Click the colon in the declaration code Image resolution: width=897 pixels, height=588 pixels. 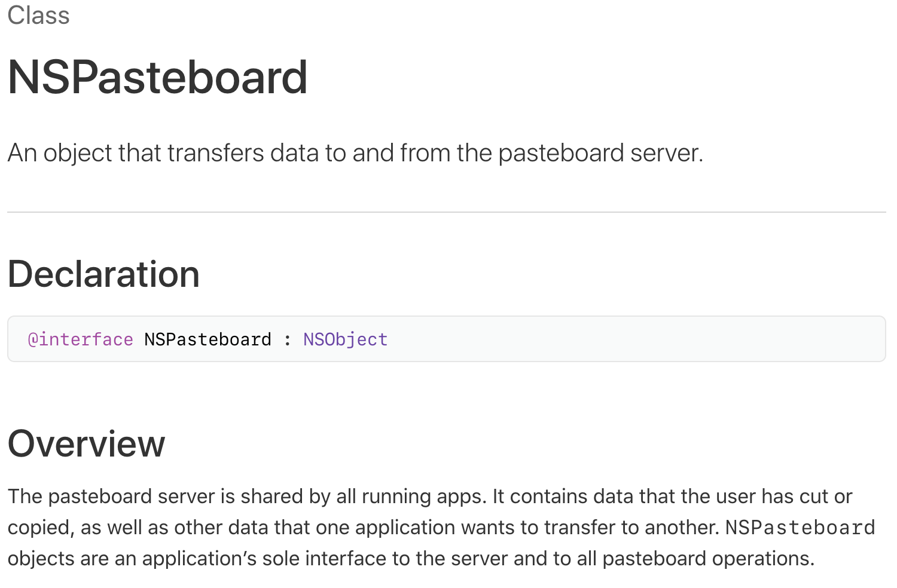(288, 340)
